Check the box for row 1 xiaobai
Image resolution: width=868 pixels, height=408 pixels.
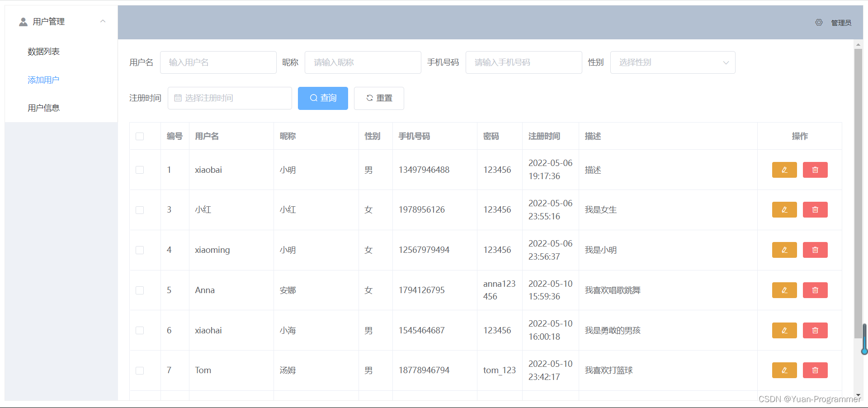click(140, 170)
